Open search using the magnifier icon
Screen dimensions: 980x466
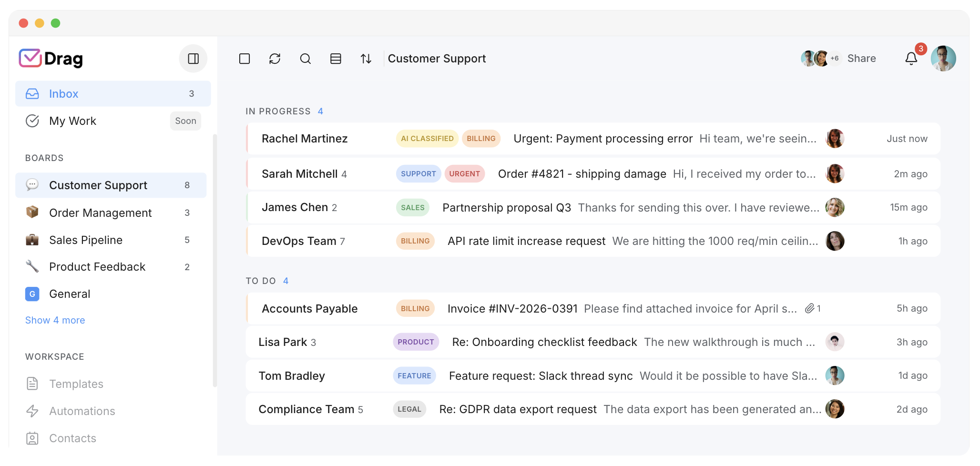click(x=306, y=59)
